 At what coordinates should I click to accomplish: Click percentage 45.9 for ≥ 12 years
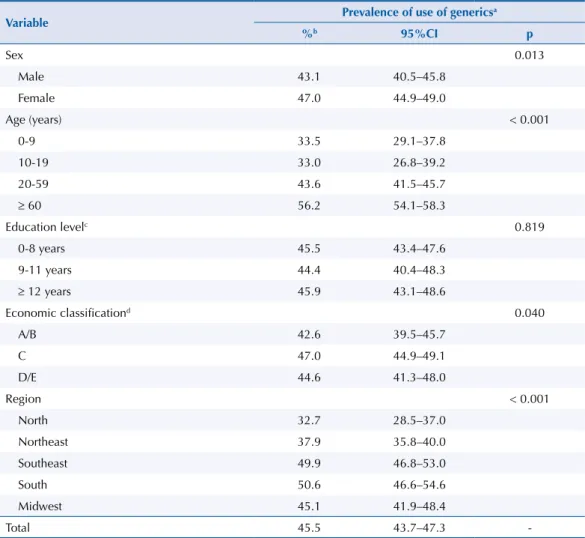[x=309, y=292]
